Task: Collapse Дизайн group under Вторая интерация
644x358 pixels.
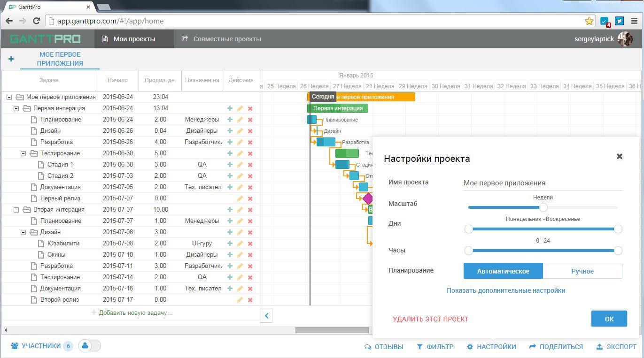Action: point(23,232)
